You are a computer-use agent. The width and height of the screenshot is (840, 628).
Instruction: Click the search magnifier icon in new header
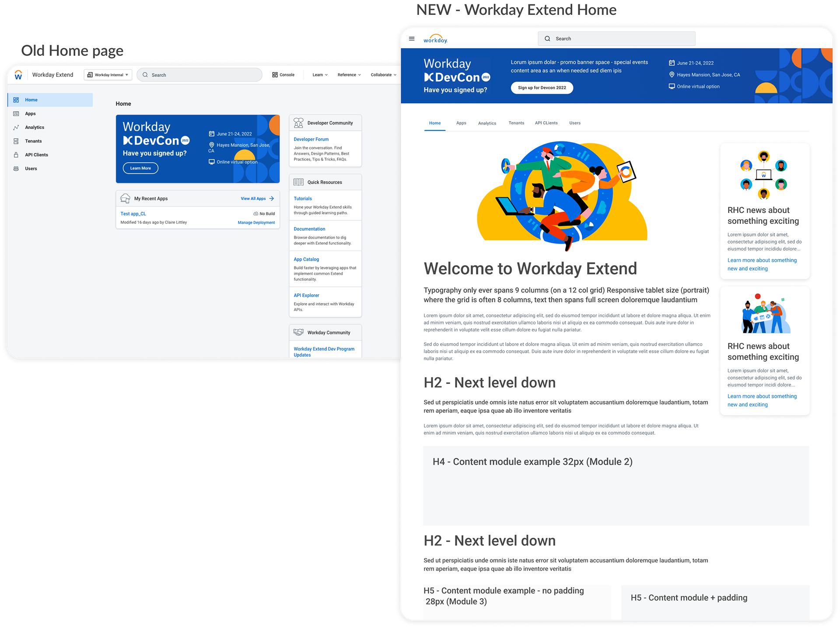pos(547,38)
